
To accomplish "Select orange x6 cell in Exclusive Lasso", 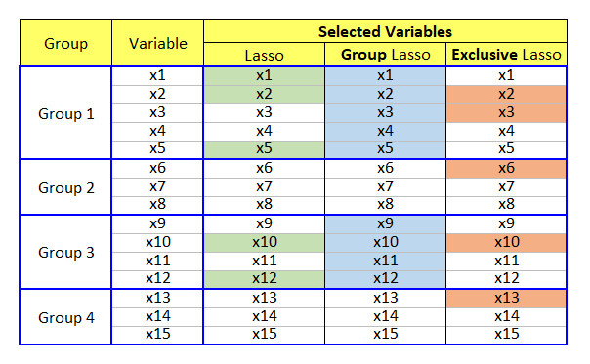I will coord(506,169).
